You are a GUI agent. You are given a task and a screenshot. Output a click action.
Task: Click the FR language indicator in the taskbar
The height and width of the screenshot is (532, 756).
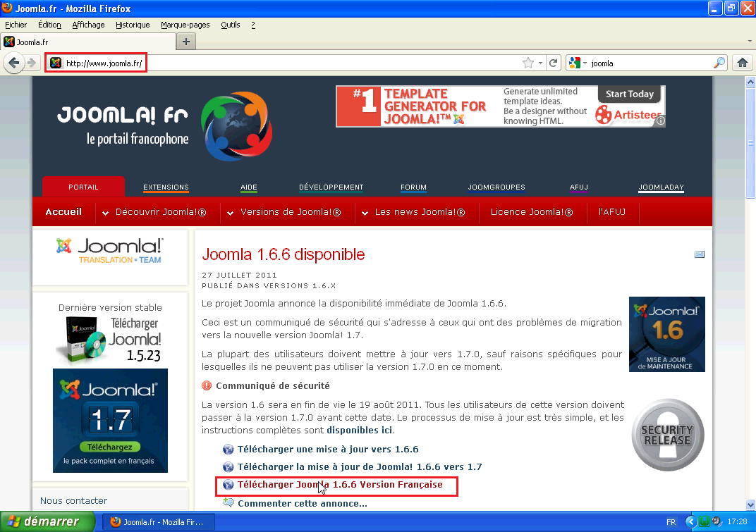[x=671, y=522]
